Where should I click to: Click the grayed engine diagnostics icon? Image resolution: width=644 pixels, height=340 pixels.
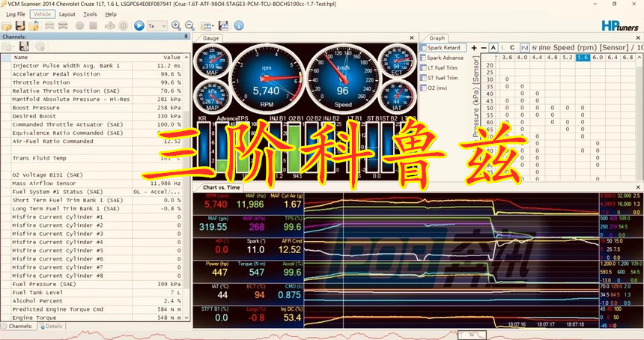coord(109,26)
